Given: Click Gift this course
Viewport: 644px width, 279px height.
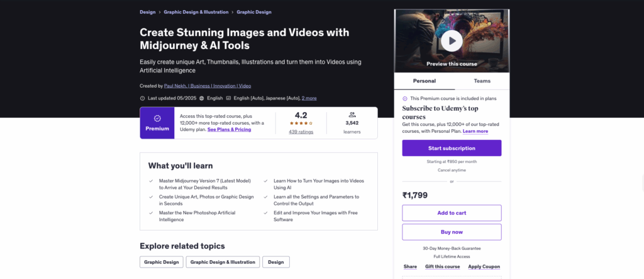Looking at the screenshot, I should 442,266.
